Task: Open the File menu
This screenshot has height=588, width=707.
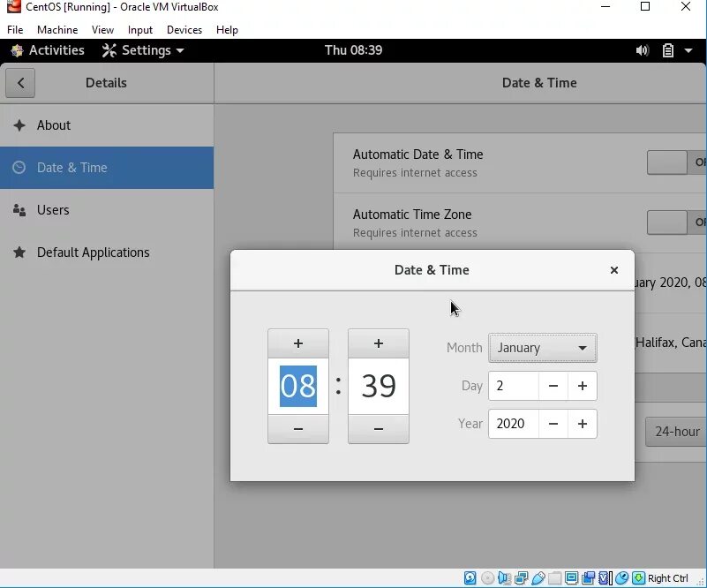Action: [15, 30]
